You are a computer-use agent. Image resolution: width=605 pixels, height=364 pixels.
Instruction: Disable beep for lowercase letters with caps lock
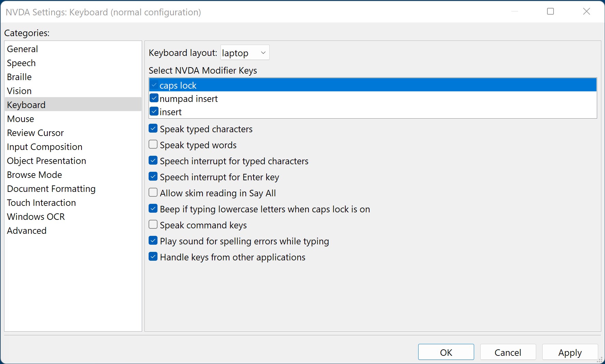tap(153, 208)
